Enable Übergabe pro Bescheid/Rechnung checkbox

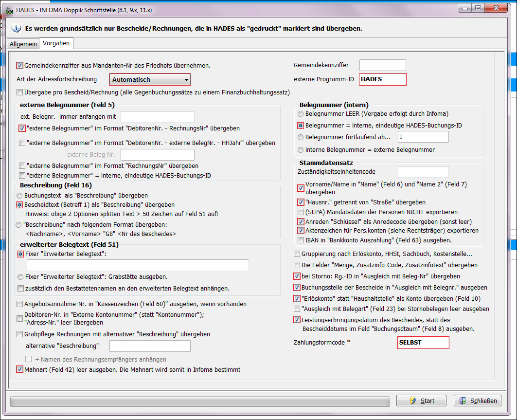click(20, 92)
